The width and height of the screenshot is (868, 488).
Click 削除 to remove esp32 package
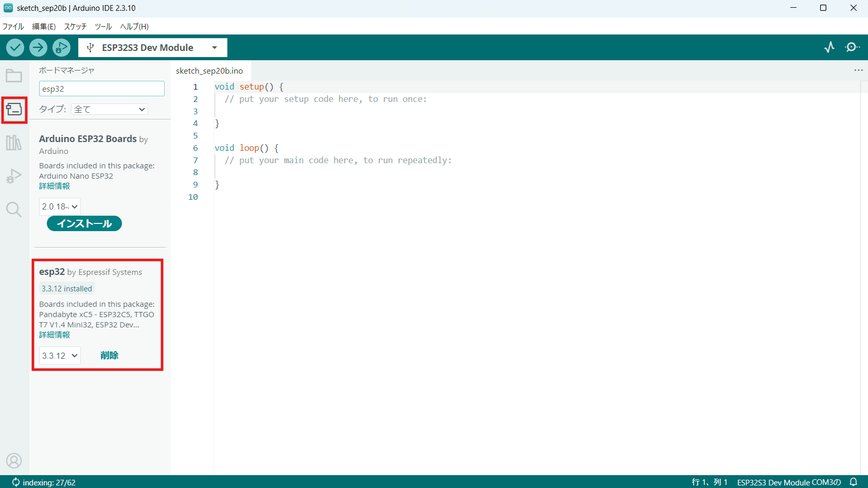pos(109,356)
